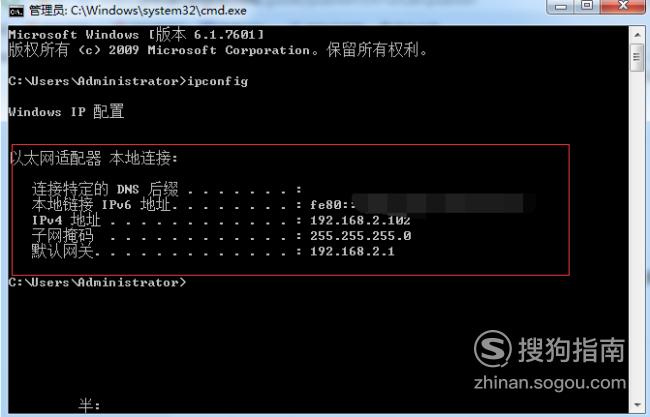
Task: Click the 以太网适配器 本地连接 heading
Action: pos(94,158)
